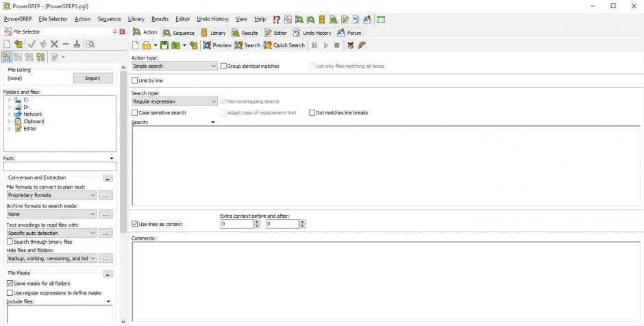Click the resume play icon

pyautogui.click(x=325, y=45)
